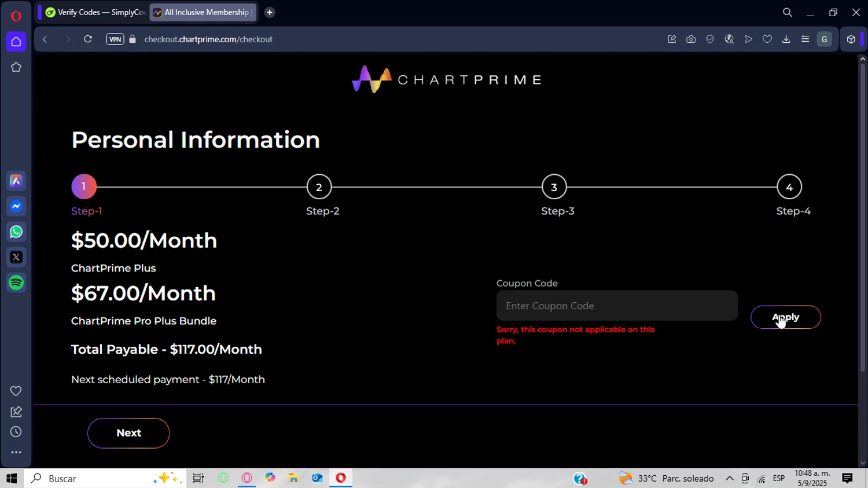The height and width of the screenshot is (488, 868).
Task: Open History clock icon in sidebar
Action: click(16, 432)
